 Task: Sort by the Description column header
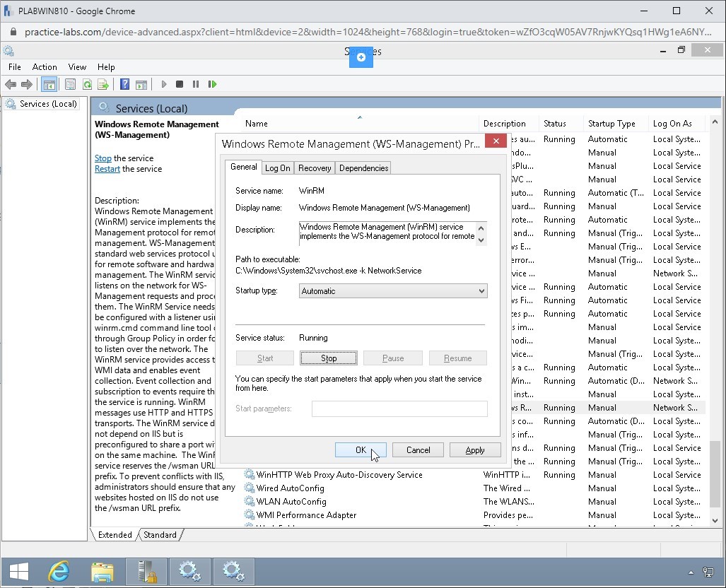tap(508, 124)
